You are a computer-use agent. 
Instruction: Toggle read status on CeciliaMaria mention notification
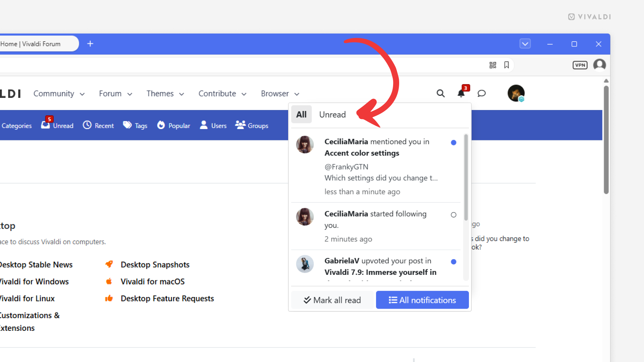(453, 142)
